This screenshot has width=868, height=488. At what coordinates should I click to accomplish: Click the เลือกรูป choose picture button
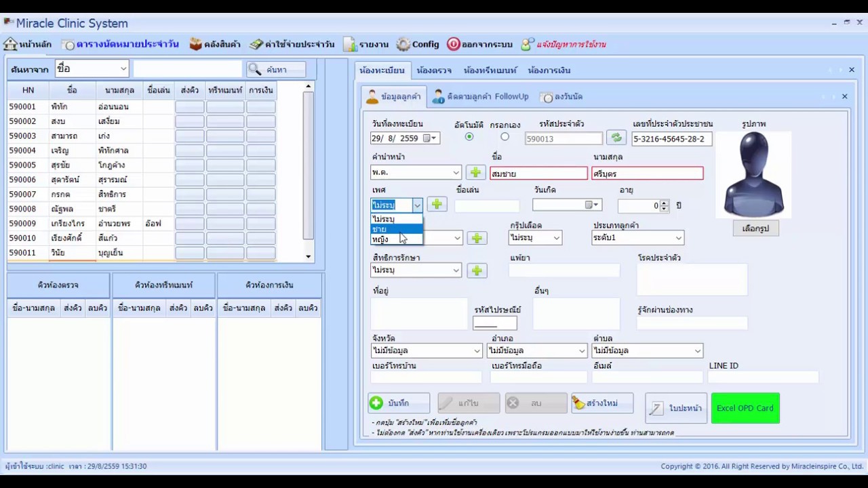click(755, 228)
